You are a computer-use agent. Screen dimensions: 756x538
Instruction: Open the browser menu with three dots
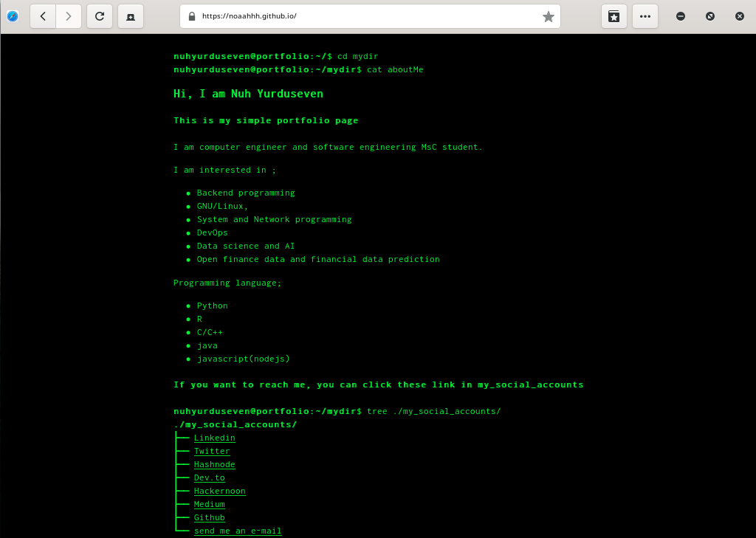[x=645, y=16]
